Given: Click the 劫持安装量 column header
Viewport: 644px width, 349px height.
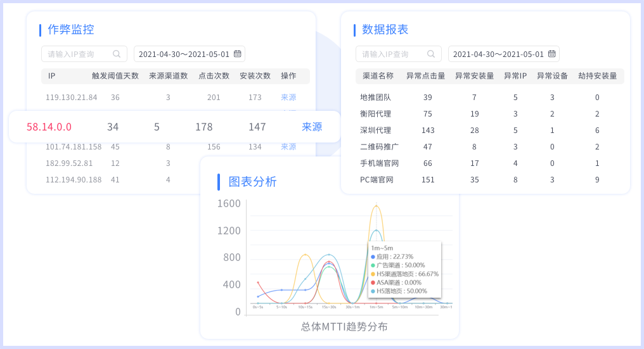Looking at the screenshot, I should (598, 76).
